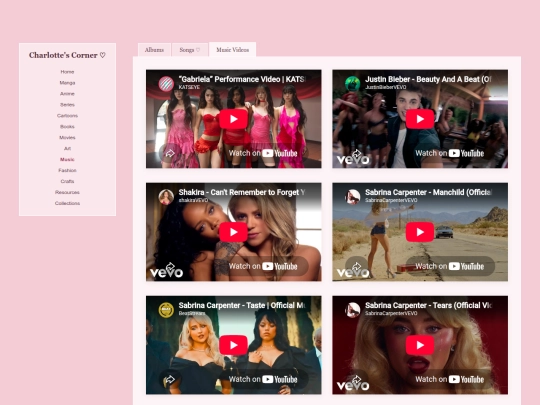The height and width of the screenshot is (405, 540).
Task: Watch Gabriela video on YouTube
Action: pyautogui.click(x=263, y=153)
